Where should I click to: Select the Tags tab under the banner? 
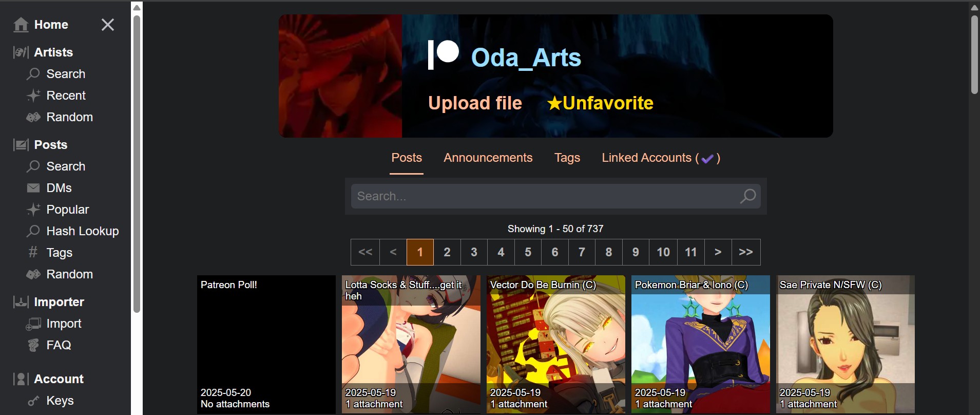pos(567,158)
